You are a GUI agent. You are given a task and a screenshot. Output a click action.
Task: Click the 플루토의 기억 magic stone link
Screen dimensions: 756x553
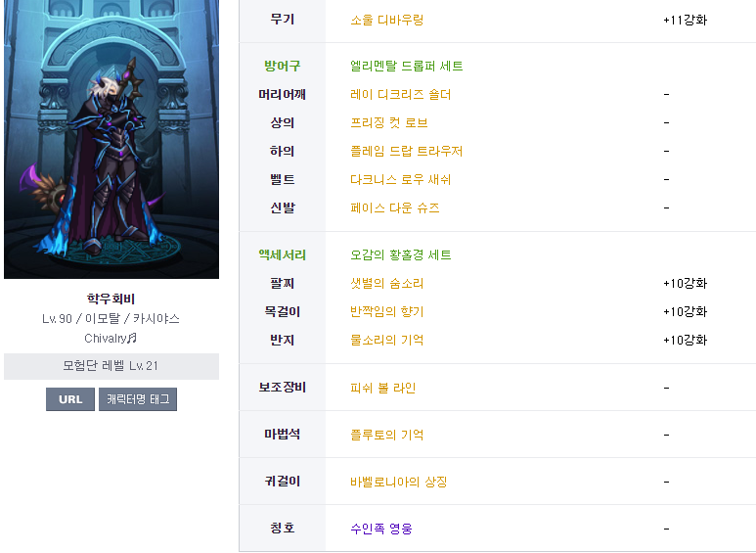click(386, 435)
